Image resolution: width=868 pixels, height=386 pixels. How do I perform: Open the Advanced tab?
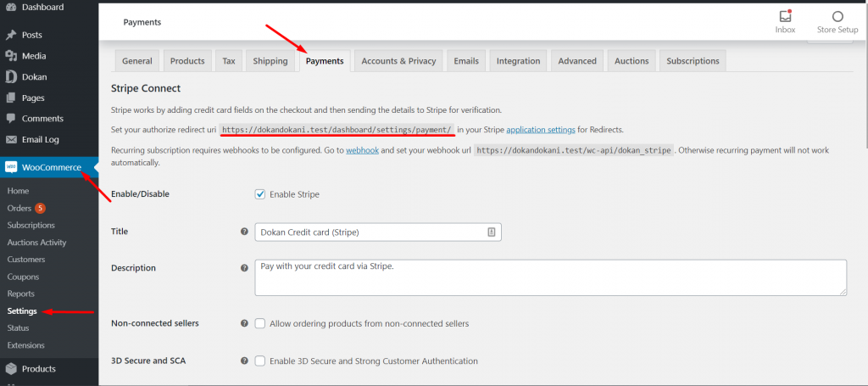[x=577, y=61]
